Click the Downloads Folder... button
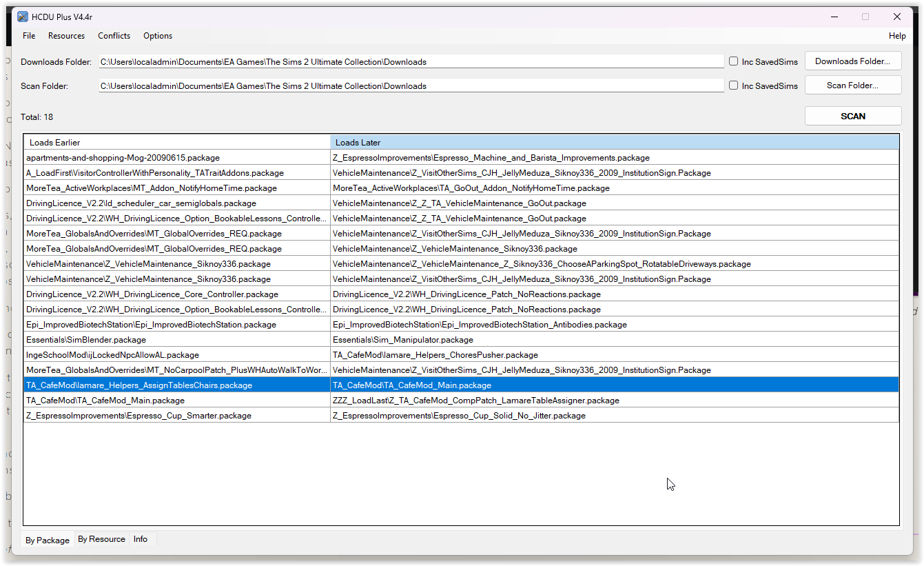Image resolution: width=924 pixels, height=566 pixels. (x=853, y=61)
